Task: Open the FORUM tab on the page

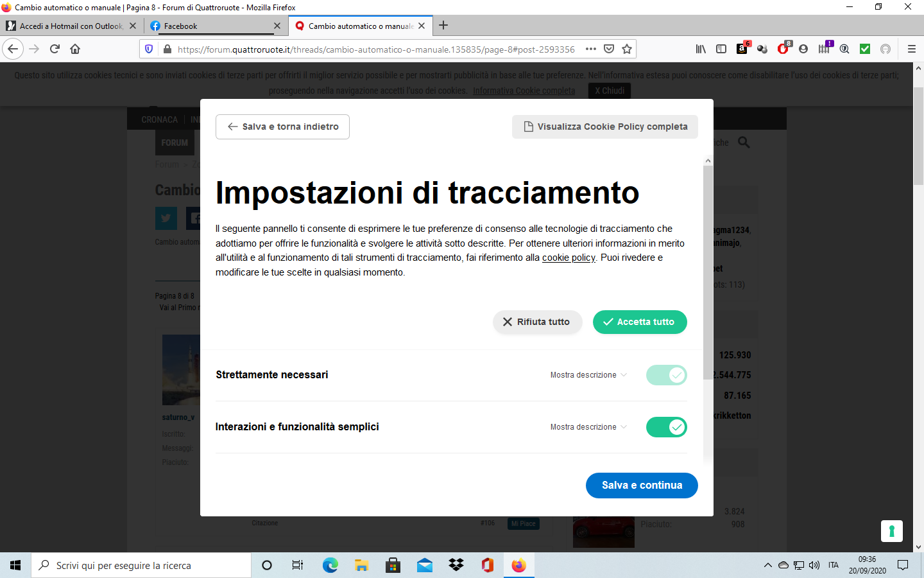Action: (175, 143)
